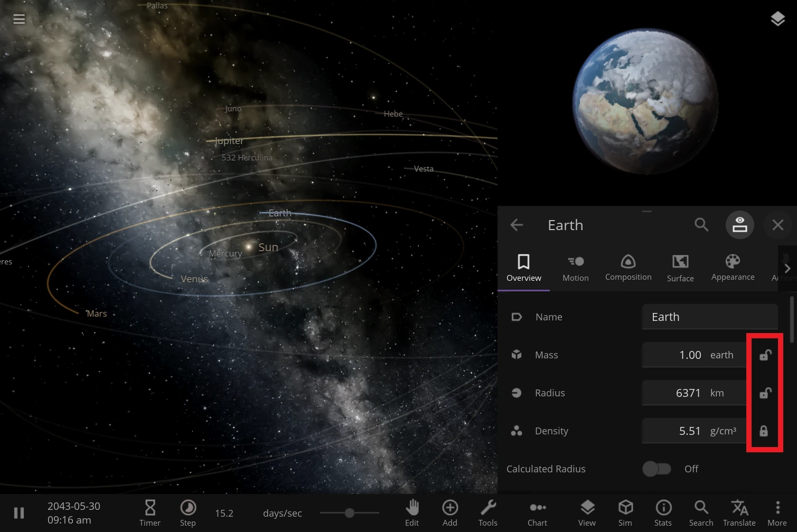Viewport: 797px width, 532px height.
Task: Open the Tools wrench menu
Action: (x=488, y=513)
